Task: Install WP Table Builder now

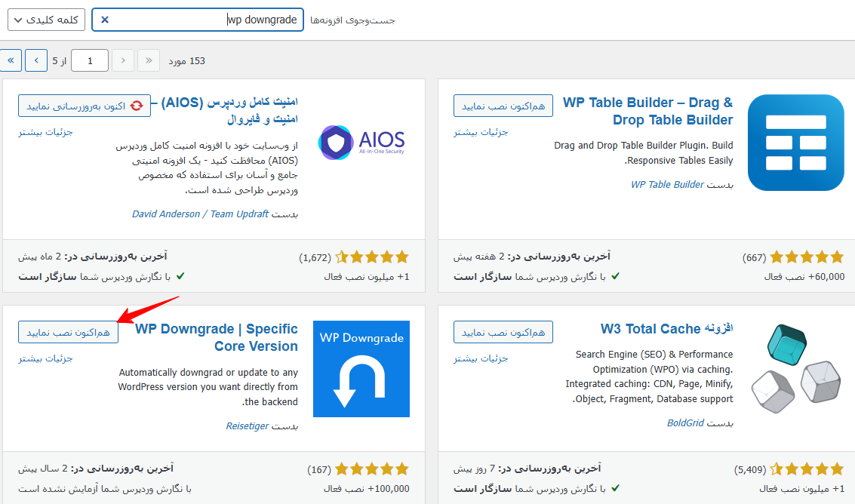Action: click(x=503, y=106)
